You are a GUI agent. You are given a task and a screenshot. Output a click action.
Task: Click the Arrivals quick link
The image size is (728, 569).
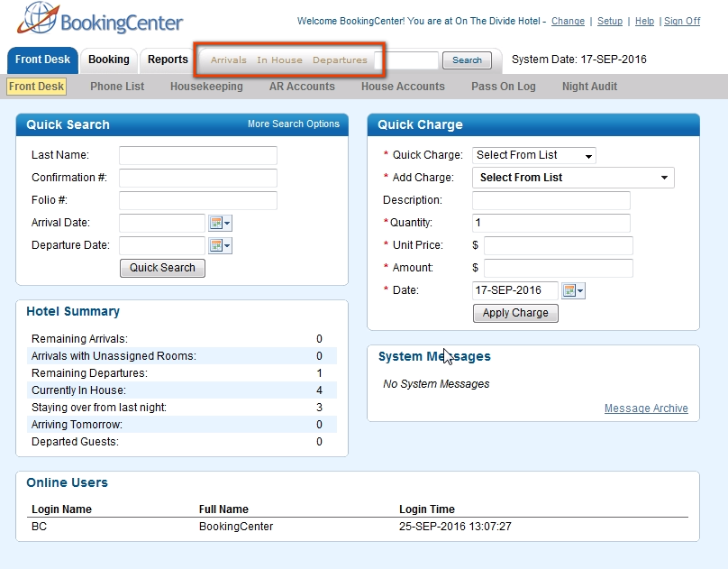(229, 60)
